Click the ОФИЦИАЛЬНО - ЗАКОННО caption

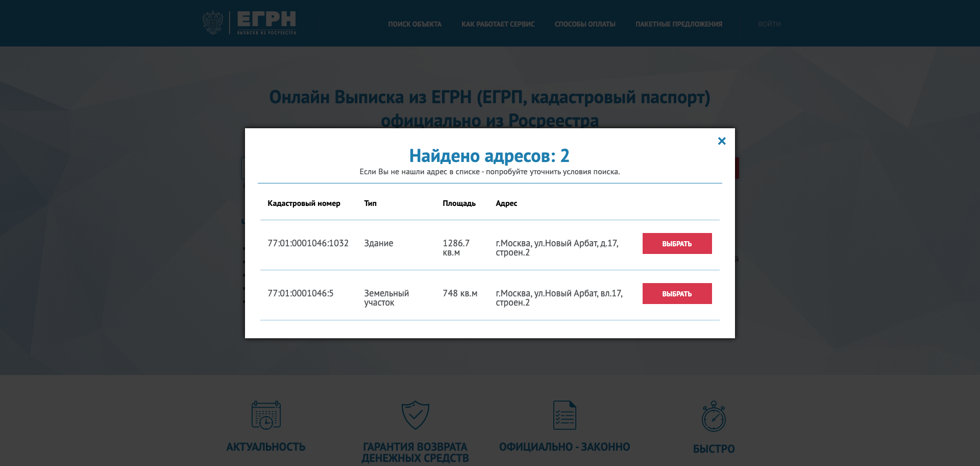[565, 447]
